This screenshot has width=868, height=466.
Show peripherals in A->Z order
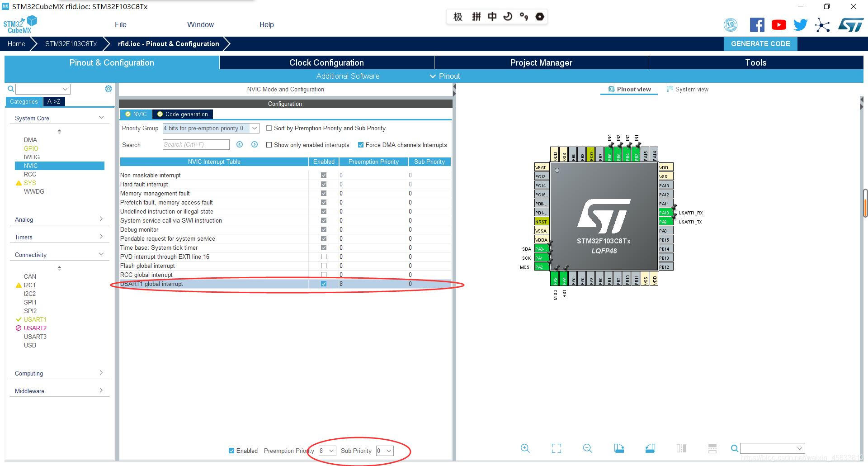click(54, 101)
